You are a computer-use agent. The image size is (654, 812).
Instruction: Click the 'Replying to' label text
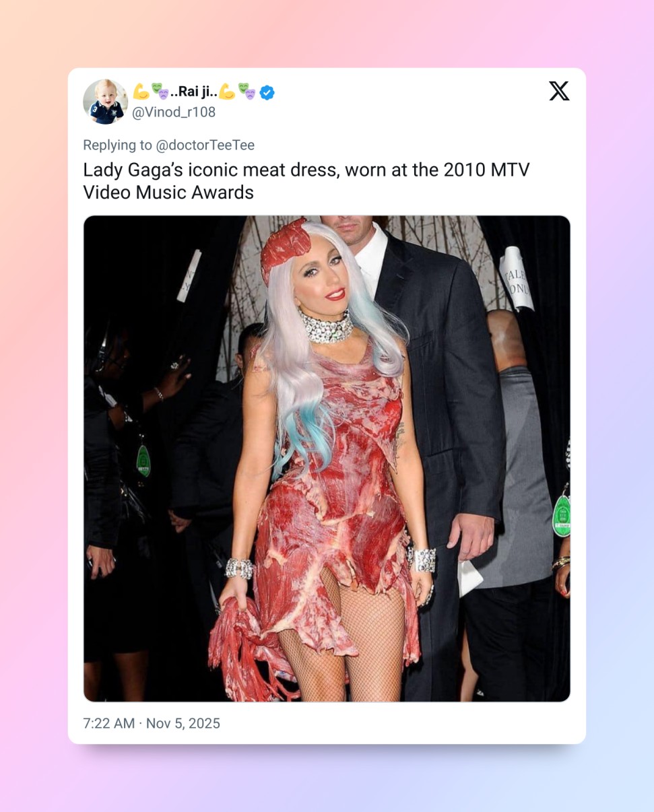click(x=118, y=145)
